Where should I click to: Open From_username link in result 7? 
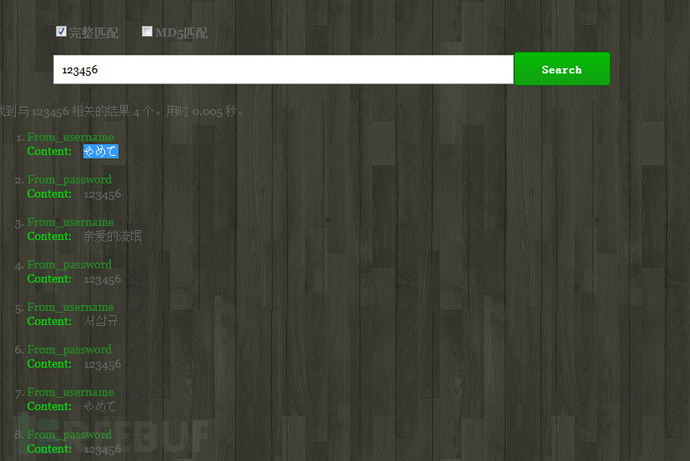[70, 392]
